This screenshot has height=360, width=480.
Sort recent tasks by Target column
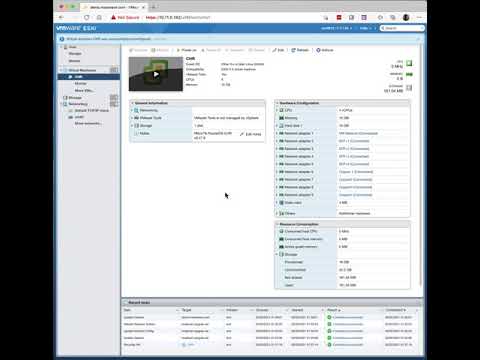click(187, 310)
